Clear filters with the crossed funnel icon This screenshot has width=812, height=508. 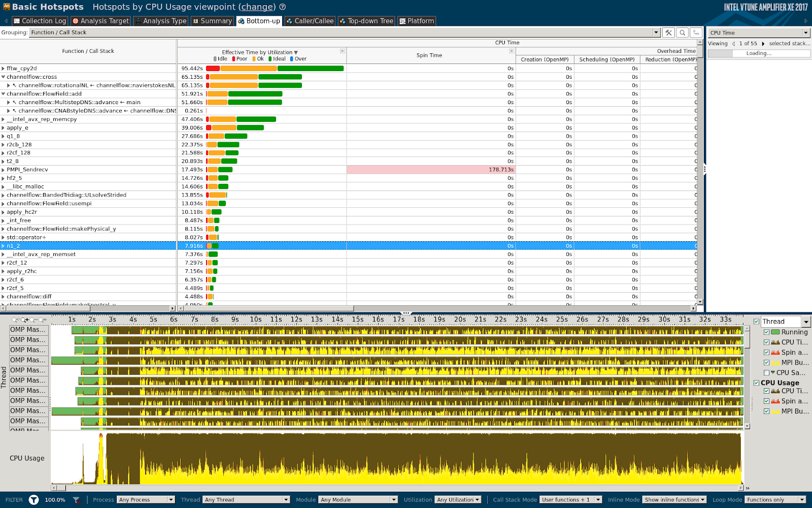pos(76,500)
